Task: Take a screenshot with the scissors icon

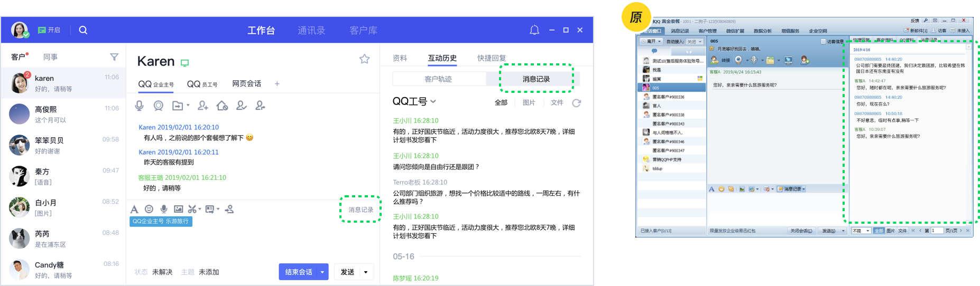Action: point(192,209)
